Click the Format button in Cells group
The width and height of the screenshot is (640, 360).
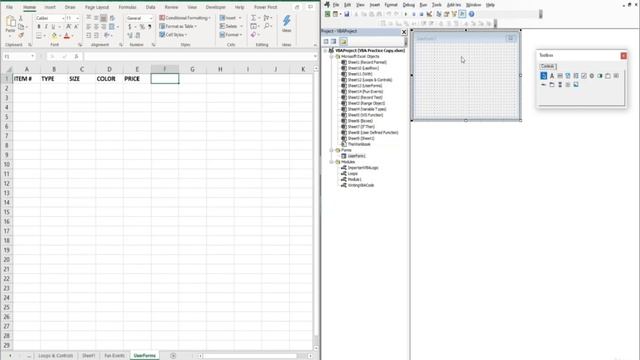click(x=231, y=35)
